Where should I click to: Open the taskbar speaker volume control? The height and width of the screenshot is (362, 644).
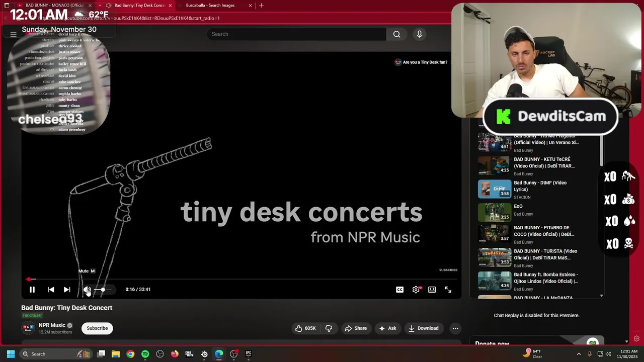[609, 354]
